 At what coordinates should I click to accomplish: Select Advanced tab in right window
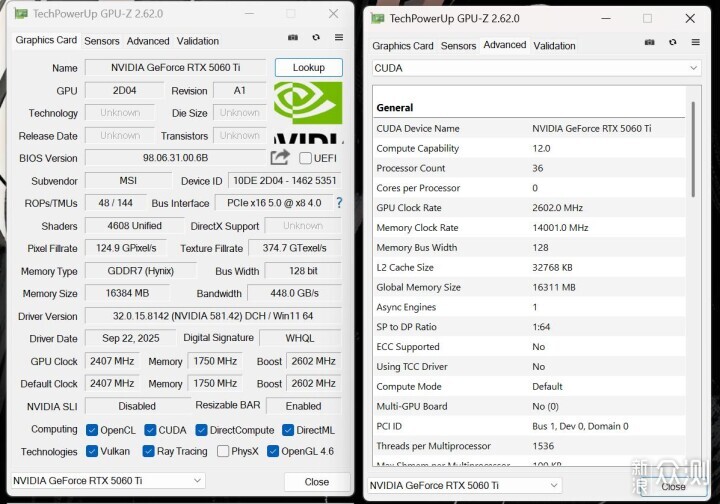(505, 45)
